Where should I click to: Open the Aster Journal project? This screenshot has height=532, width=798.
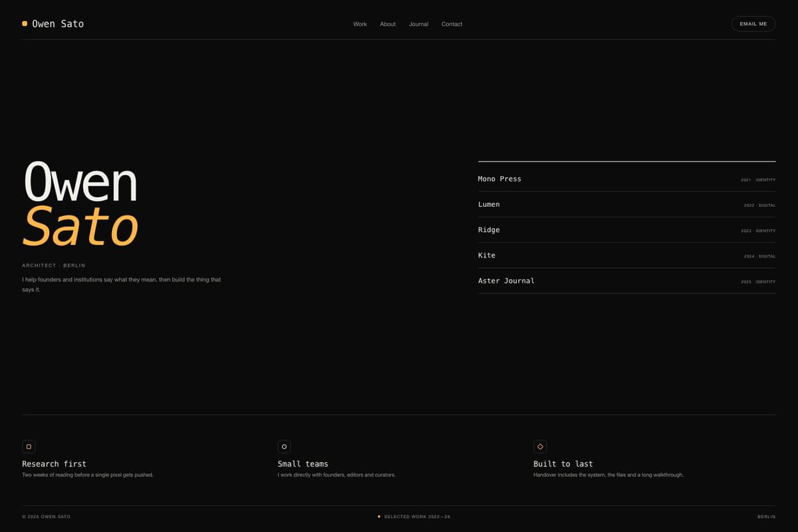point(626,281)
